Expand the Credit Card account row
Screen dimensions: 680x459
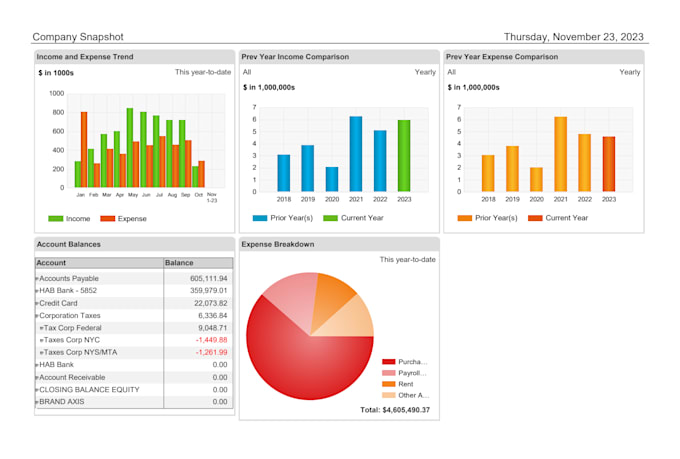pyautogui.click(x=37, y=303)
